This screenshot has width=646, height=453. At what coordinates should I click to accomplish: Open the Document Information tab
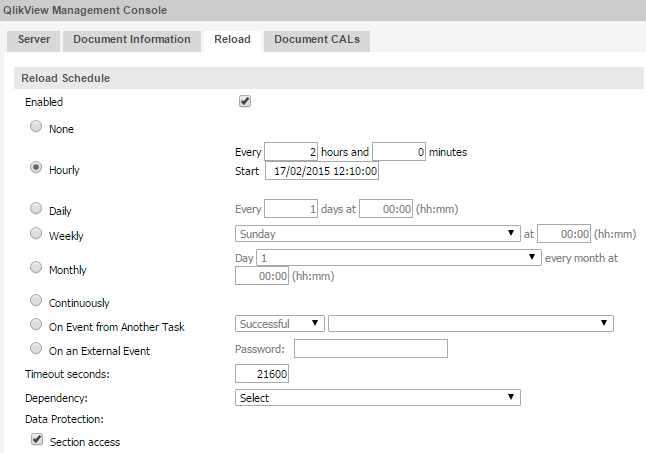[131, 40]
